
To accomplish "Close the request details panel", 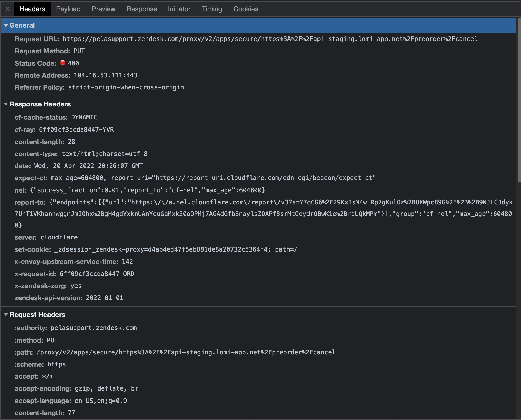I will click(x=8, y=9).
